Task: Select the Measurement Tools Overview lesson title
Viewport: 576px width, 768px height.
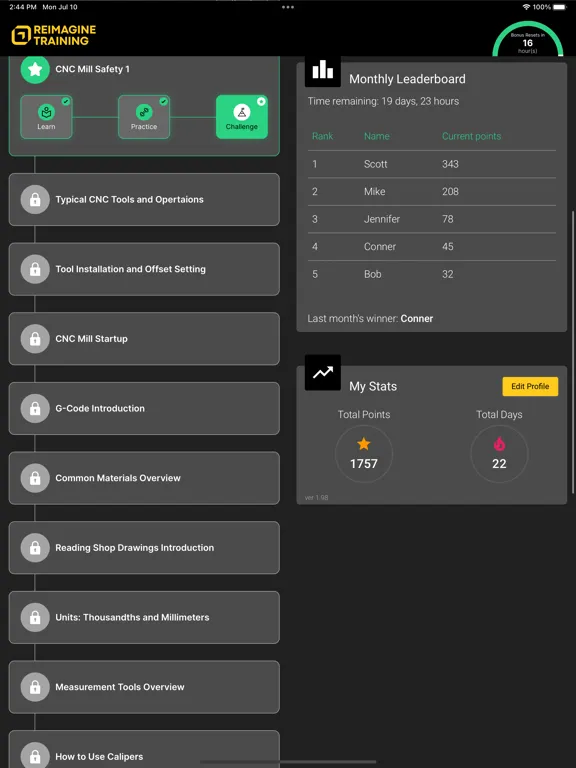Action: pos(120,687)
